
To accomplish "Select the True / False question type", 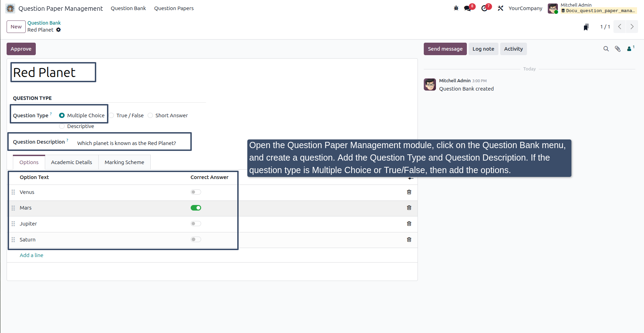I will [112, 116].
